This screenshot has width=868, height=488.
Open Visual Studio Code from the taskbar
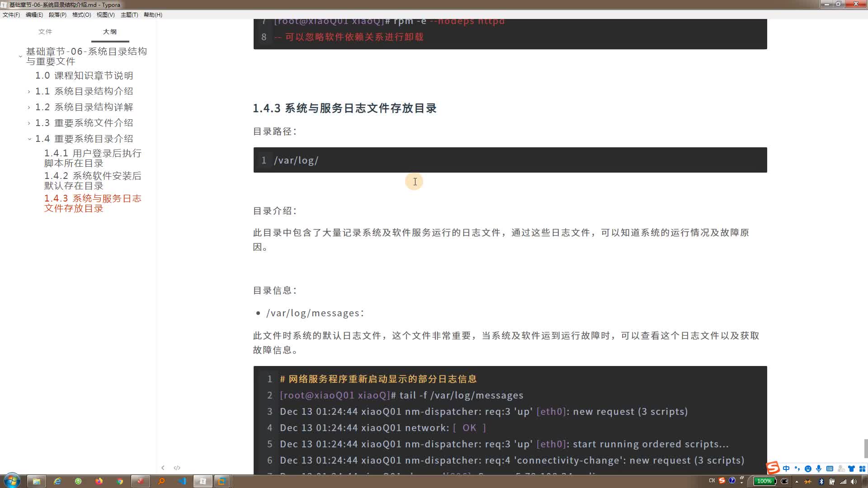(182, 481)
